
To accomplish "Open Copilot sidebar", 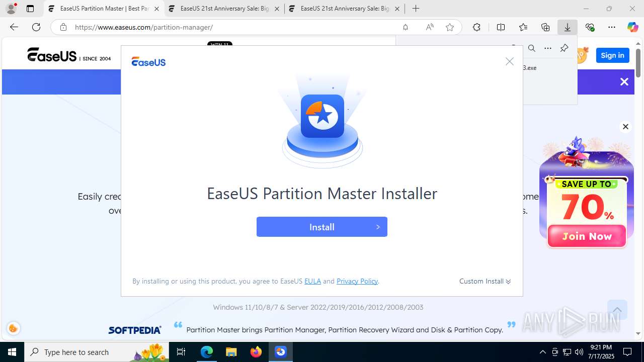I will 633,27.
